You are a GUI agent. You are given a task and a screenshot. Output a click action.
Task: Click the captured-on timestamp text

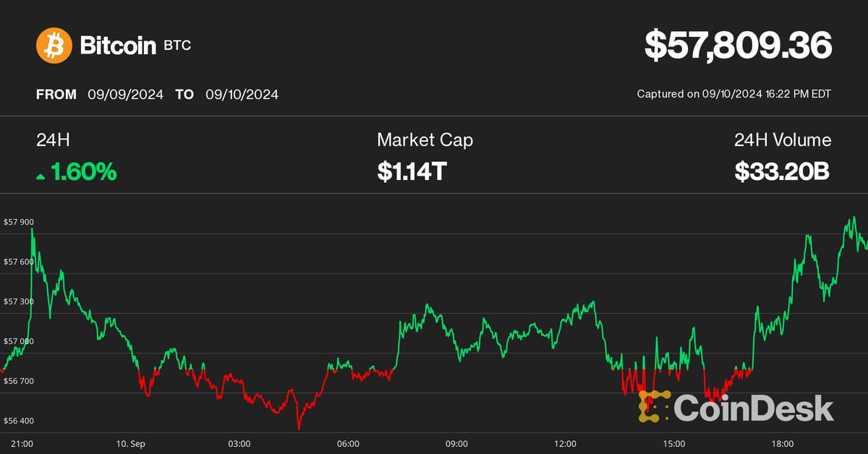(x=733, y=95)
